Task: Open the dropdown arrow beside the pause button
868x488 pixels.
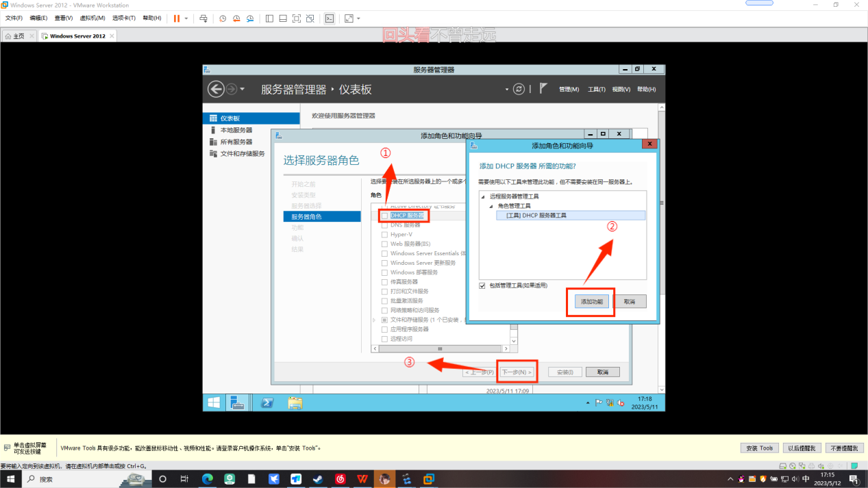Action: pyautogui.click(x=186, y=18)
